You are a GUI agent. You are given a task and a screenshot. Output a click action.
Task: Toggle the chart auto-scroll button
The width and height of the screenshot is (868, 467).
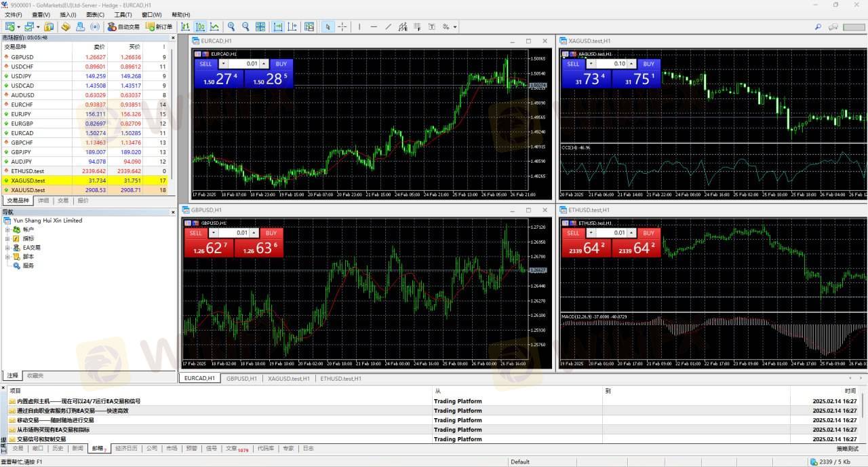tap(278, 27)
